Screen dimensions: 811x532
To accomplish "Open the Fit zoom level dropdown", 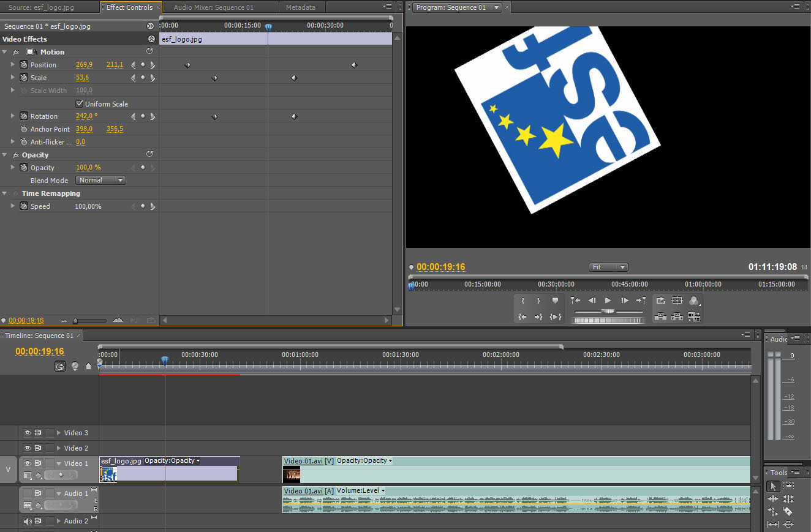I will click(x=608, y=267).
